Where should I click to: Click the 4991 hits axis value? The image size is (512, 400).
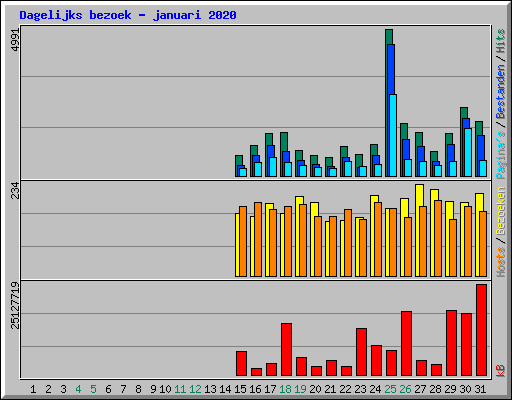16,40
